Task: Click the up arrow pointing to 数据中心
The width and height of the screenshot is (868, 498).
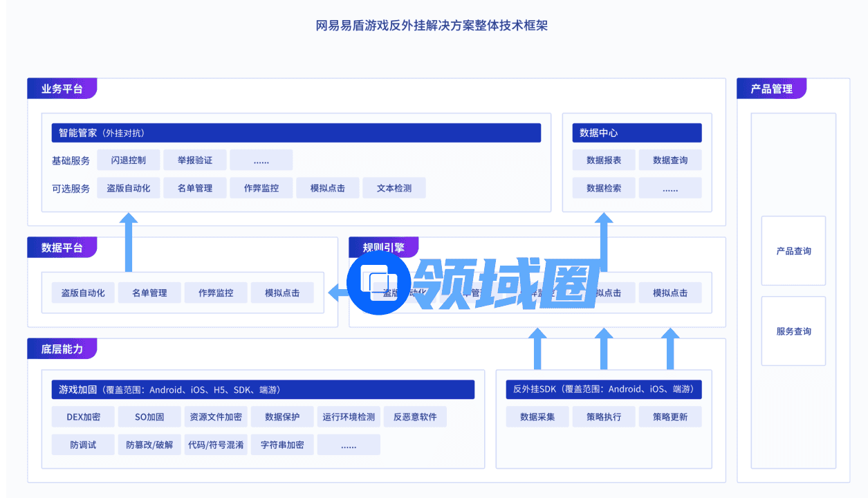Action: pos(604,235)
